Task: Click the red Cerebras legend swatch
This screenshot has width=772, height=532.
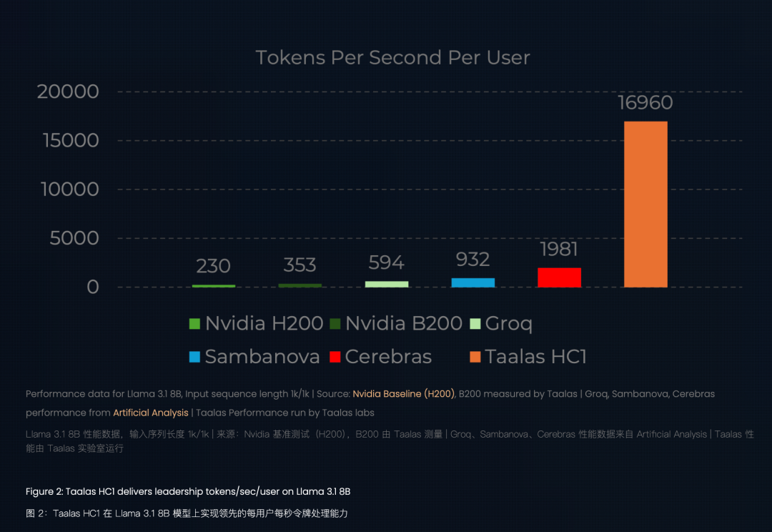Action: coord(335,357)
